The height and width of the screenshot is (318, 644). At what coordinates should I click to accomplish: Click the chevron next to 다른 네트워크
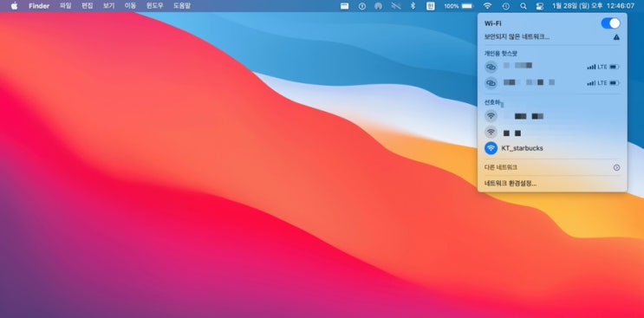[616, 167]
